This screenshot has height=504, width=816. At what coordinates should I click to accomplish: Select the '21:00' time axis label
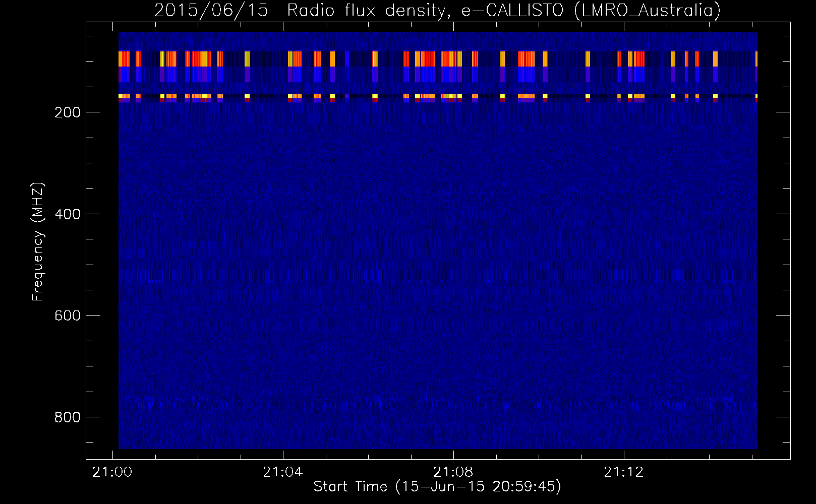[112, 472]
